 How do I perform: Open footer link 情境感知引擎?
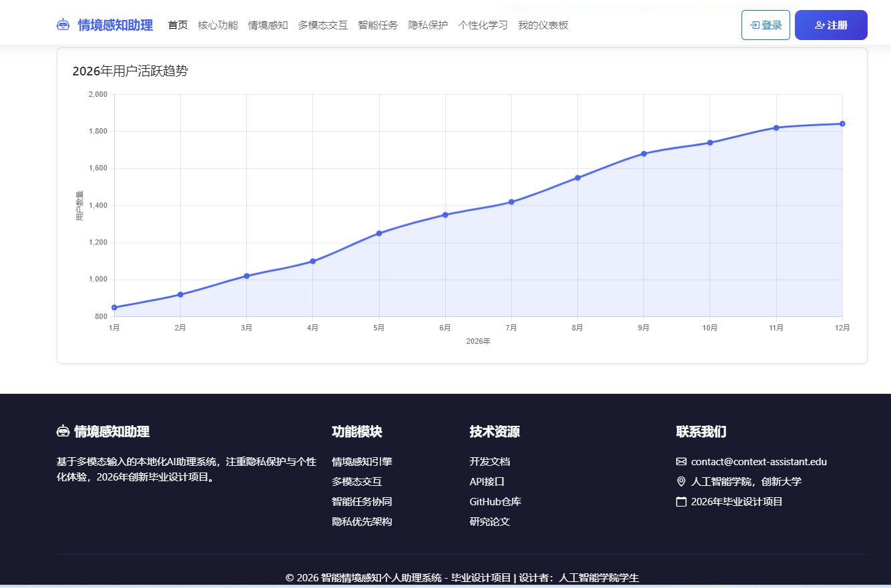click(x=362, y=461)
